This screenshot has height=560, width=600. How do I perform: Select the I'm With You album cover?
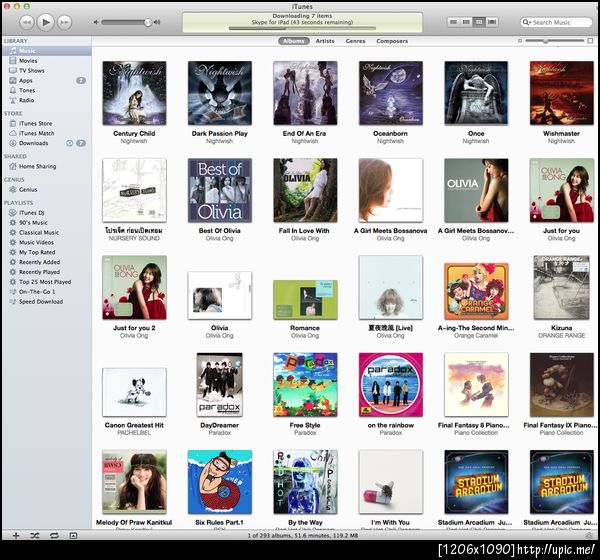click(x=391, y=482)
